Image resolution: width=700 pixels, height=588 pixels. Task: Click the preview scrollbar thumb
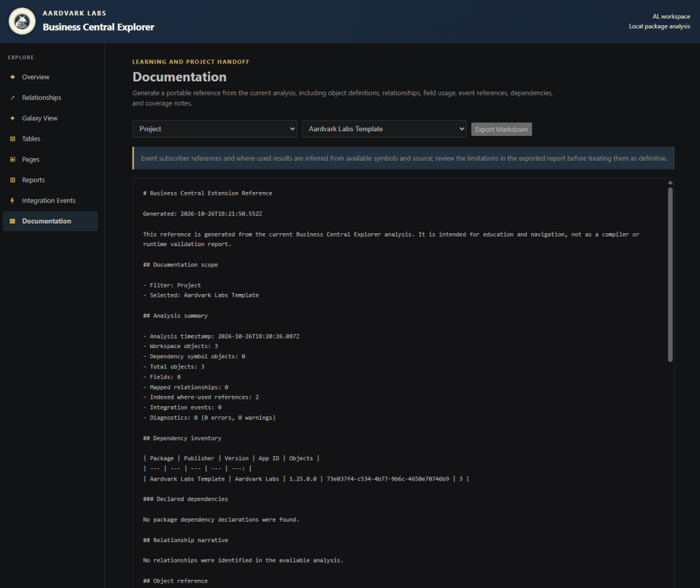[670, 274]
